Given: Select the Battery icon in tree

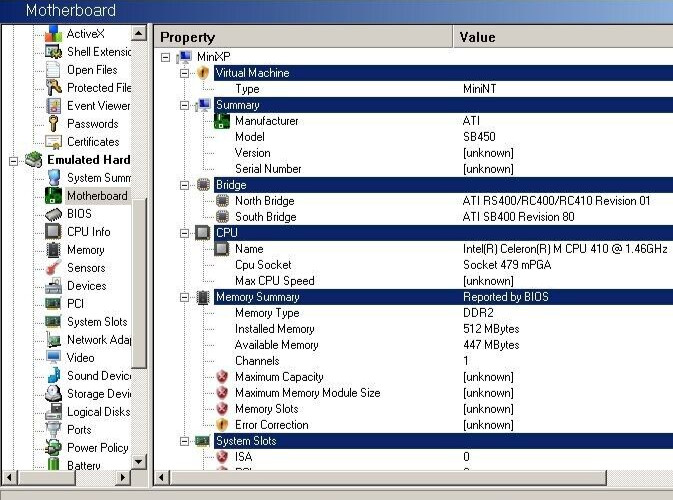Looking at the screenshot, I should 53,464.
